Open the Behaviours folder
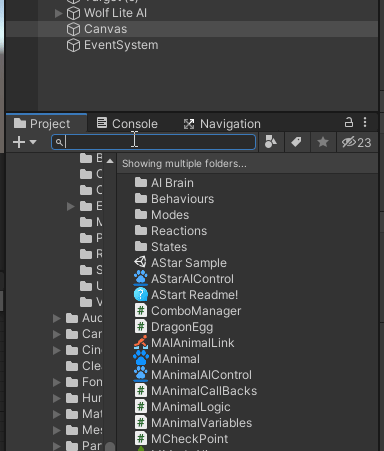The width and height of the screenshot is (384, 451). point(174,199)
